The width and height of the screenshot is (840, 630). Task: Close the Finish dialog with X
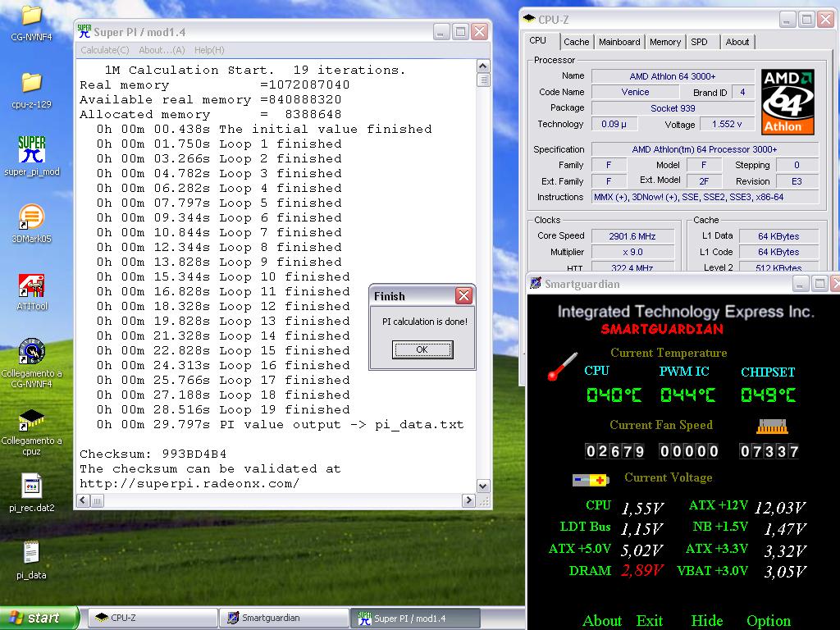pos(463,295)
